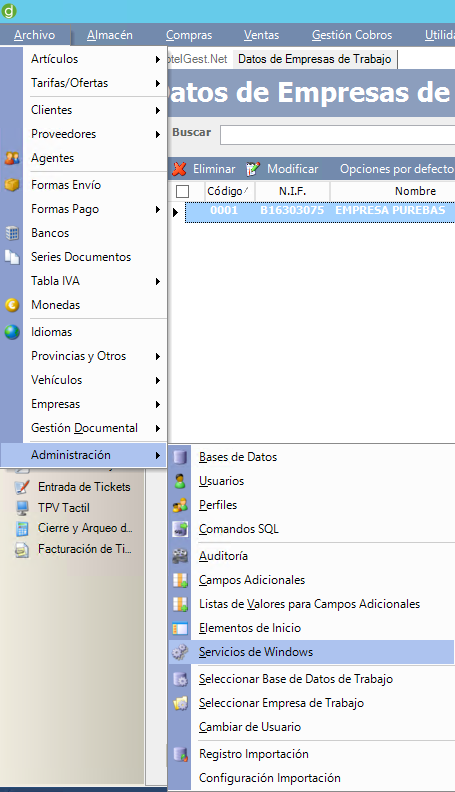Expand the Artículos submenu arrow
The height and width of the screenshot is (792, 455).
click(158, 60)
